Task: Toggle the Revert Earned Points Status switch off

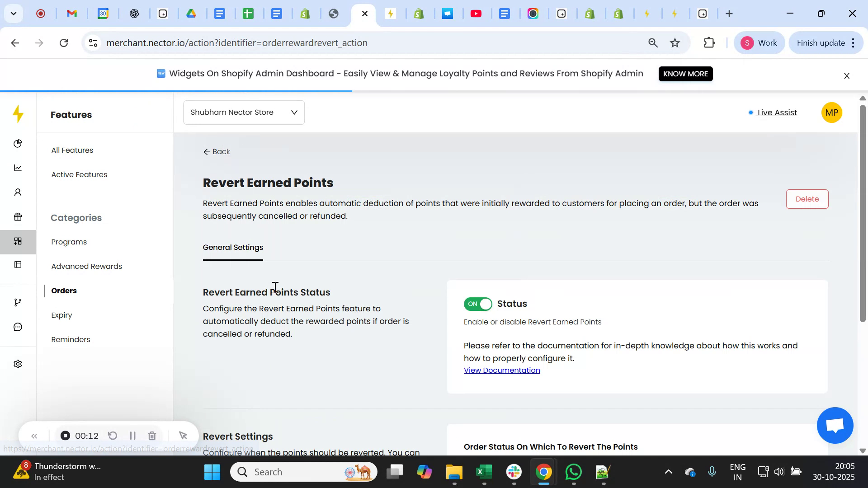Action: (x=478, y=304)
